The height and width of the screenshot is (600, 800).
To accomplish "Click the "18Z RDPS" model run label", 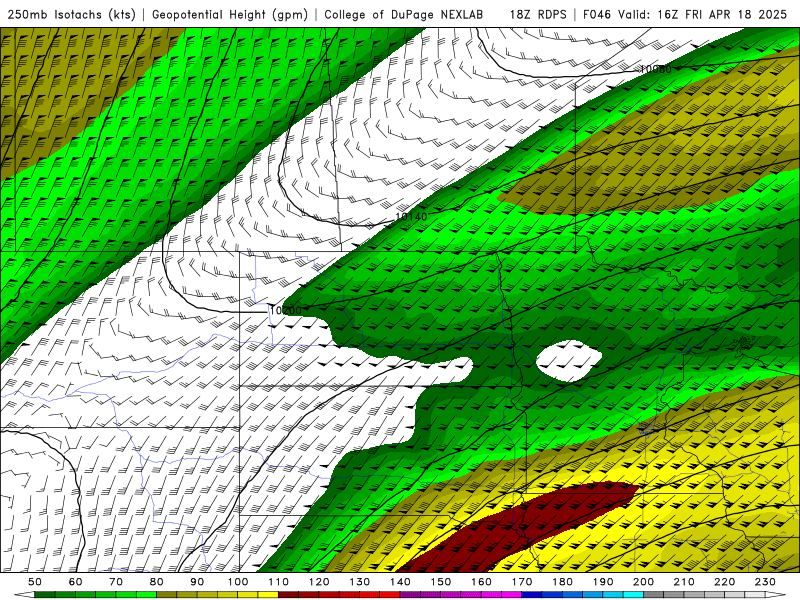I will click(538, 15).
